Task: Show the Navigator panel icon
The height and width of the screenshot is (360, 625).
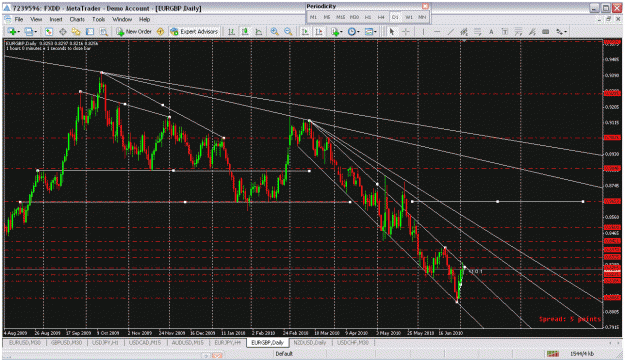Action: click(x=76, y=31)
